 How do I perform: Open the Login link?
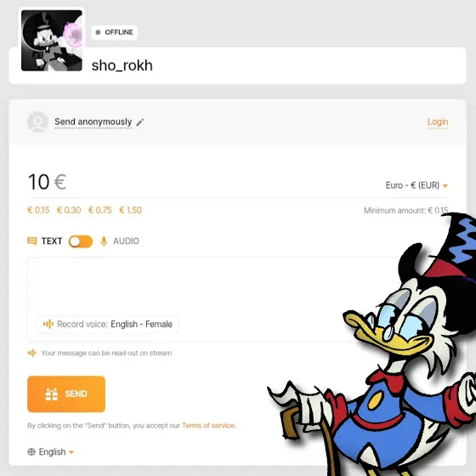(438, 122)
